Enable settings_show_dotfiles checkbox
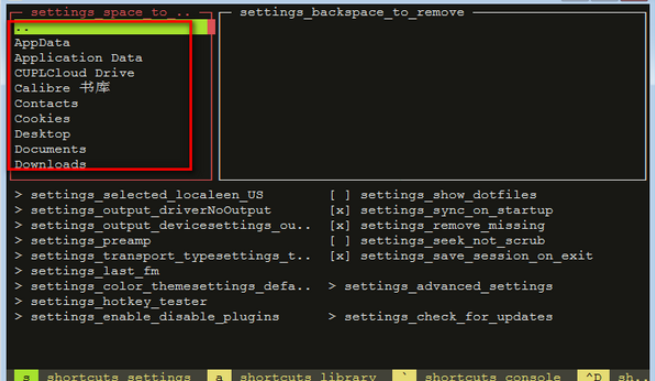655x381 pixels. (340, 195)
